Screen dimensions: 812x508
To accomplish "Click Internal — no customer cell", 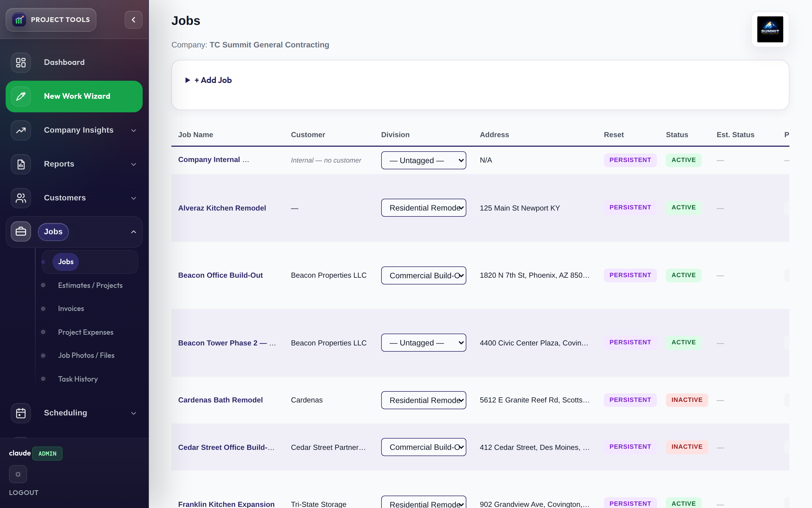I will [326, 161].
